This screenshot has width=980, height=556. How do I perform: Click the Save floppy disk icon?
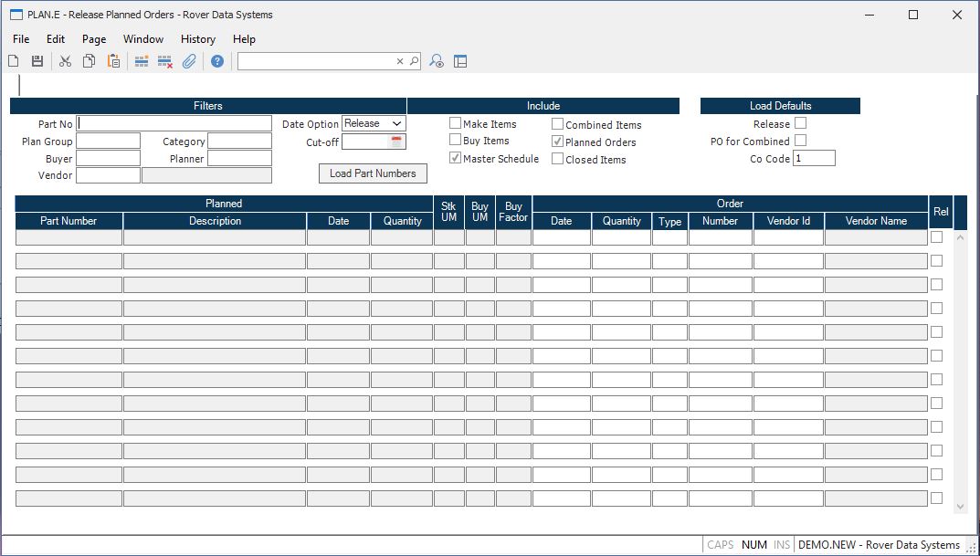(37, 61)
